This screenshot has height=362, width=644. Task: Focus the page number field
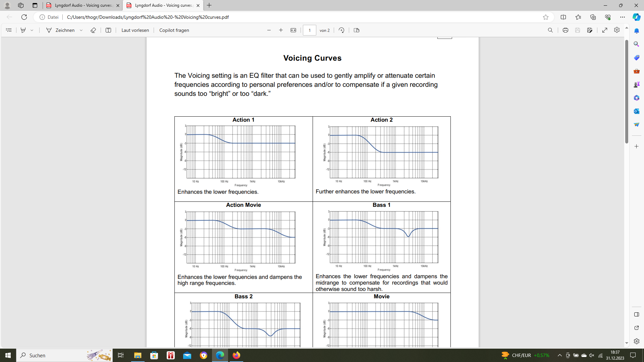(x=310, y=30)
